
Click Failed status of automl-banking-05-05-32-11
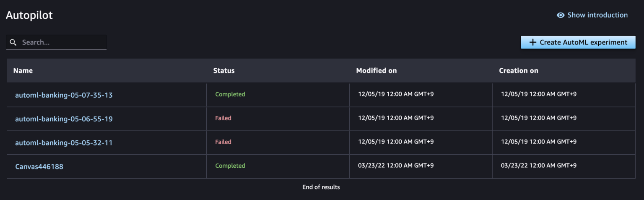click(223, 142)
